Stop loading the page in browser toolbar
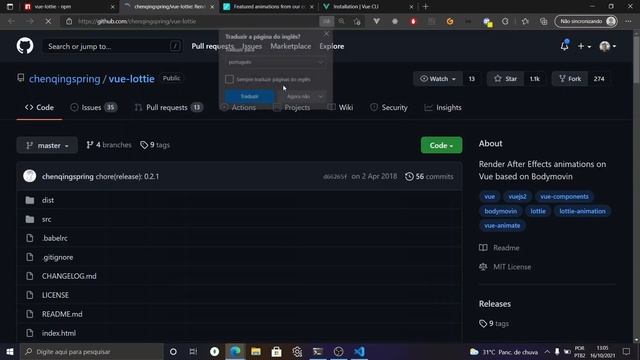This screenshot has height=360, width=640. pyautogui.click(x=48, y=21)
